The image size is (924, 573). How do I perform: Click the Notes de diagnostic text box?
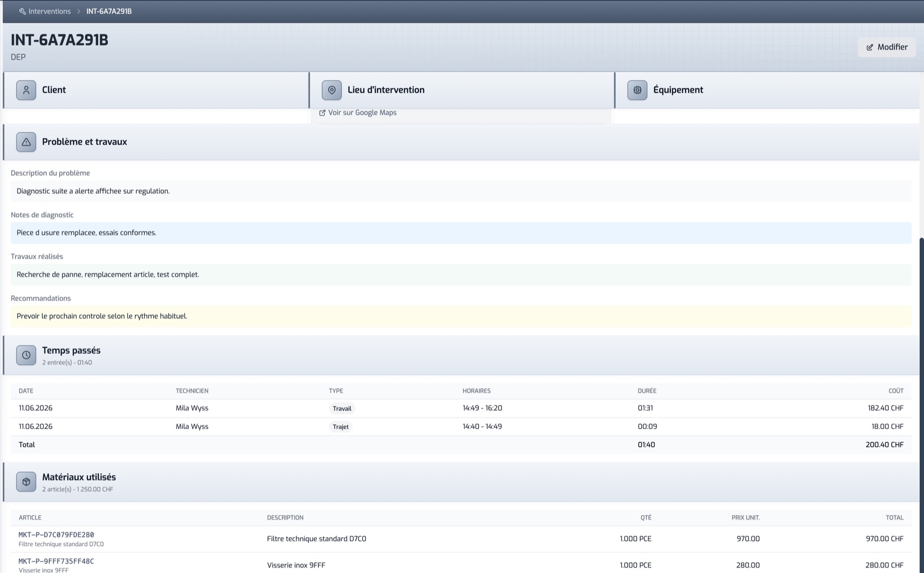click(x=461, y=233)
